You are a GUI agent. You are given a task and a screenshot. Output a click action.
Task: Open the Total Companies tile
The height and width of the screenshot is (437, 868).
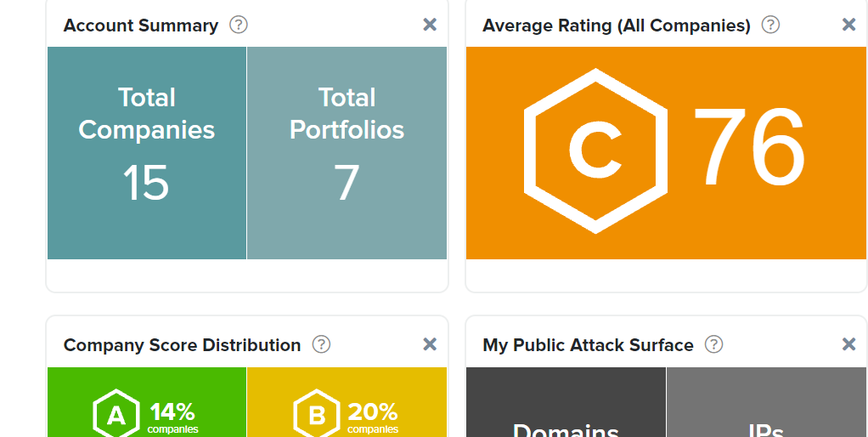147,153
